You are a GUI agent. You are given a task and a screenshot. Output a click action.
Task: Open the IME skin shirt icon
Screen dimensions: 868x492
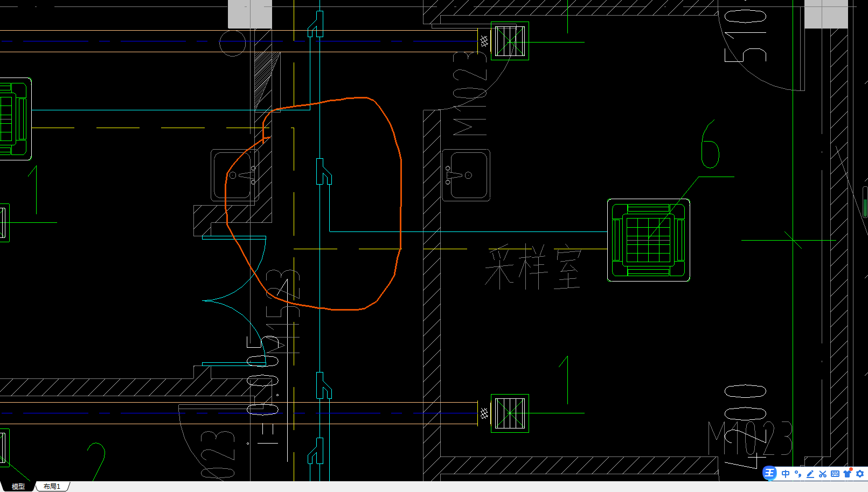click(847, 473)
